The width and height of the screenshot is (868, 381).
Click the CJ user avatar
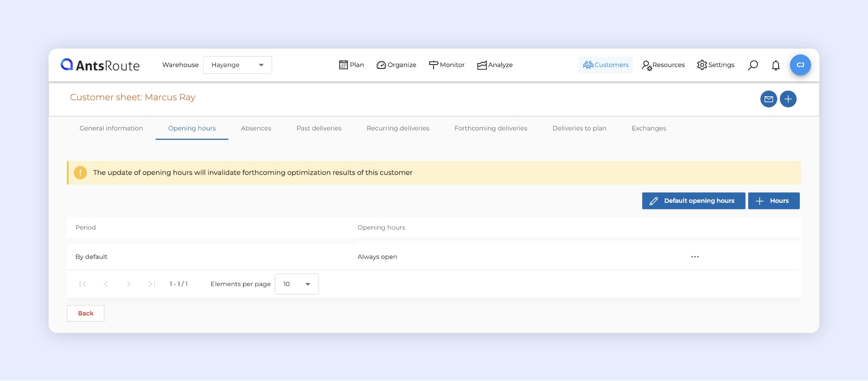pyautogui.click(x=800, y=65)
